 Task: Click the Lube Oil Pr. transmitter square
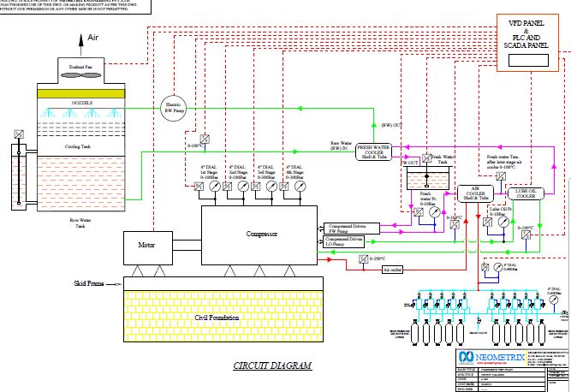tap(487, 222)
